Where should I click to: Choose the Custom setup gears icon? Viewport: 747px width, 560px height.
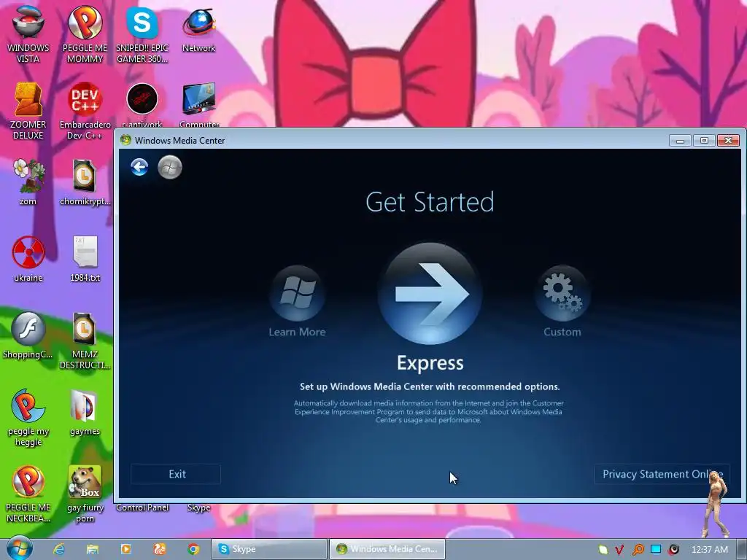pyautogui.click(x=562, y=292)
